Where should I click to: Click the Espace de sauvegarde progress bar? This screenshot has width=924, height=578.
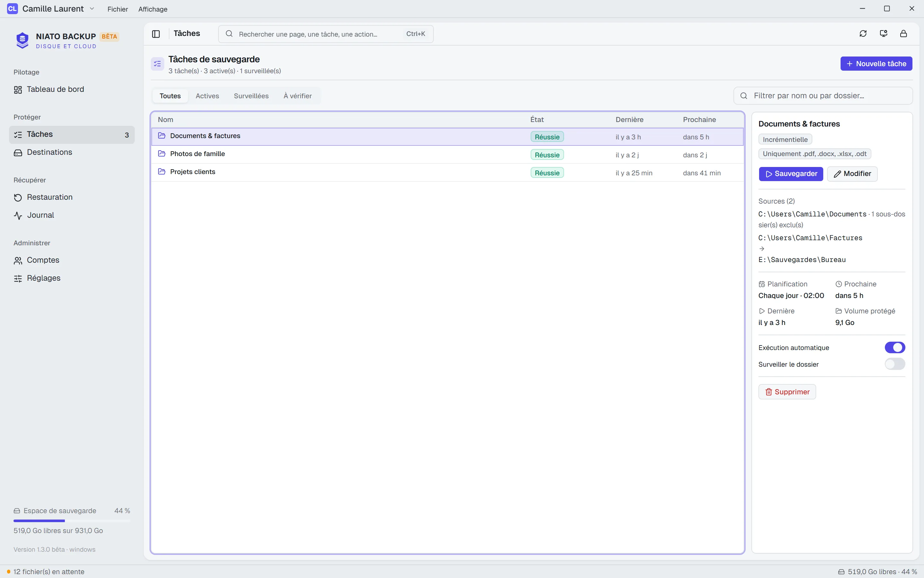click(x=72, y=521)
